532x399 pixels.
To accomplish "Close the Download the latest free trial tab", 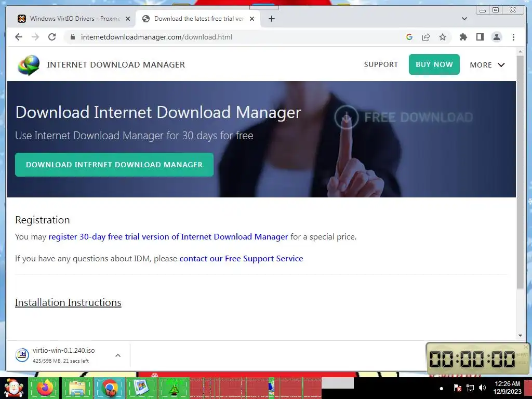I will click(x=252, y=19).
